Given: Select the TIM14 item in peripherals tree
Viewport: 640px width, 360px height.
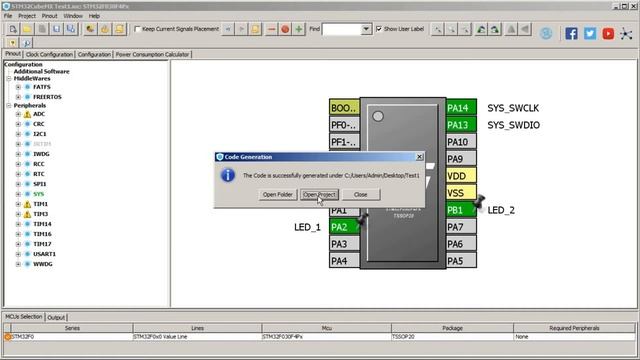Looking at the screenshot, I should (42, 224).
